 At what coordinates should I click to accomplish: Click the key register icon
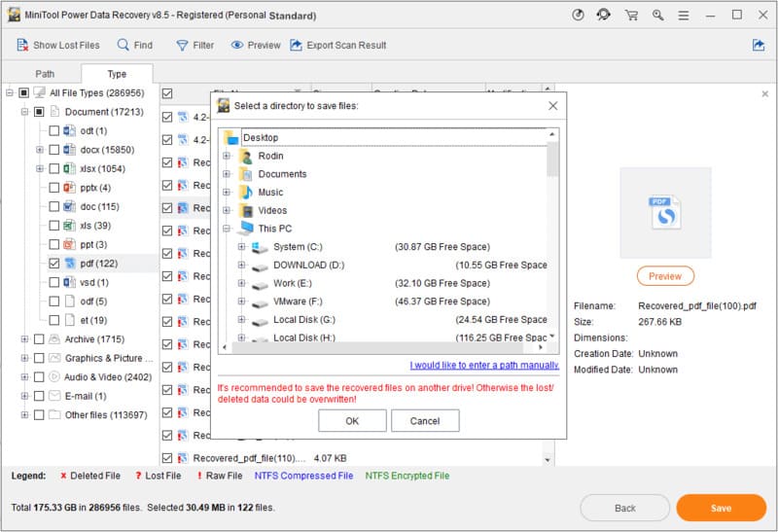659,15
